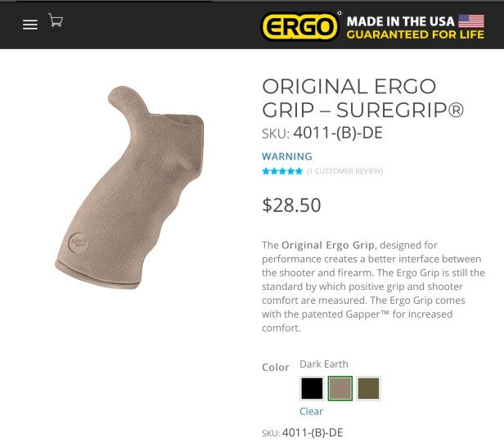
Task: Click the Original Ergo Grip product title
Action: [363, 98]
